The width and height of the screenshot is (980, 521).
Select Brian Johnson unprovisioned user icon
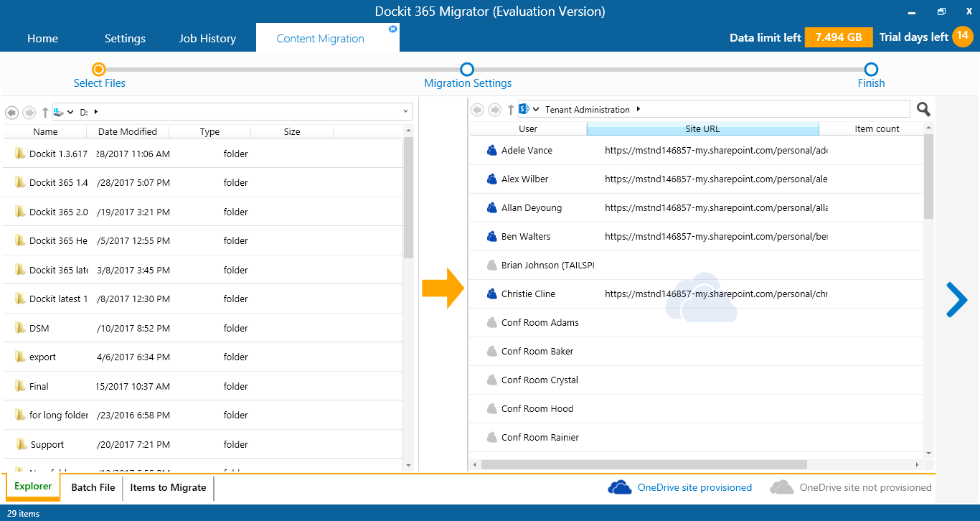pyautogui.click(x=492, y=265)
